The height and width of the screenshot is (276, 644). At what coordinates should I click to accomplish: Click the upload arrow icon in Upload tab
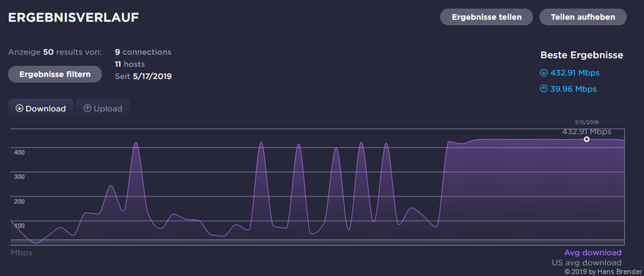87,108
